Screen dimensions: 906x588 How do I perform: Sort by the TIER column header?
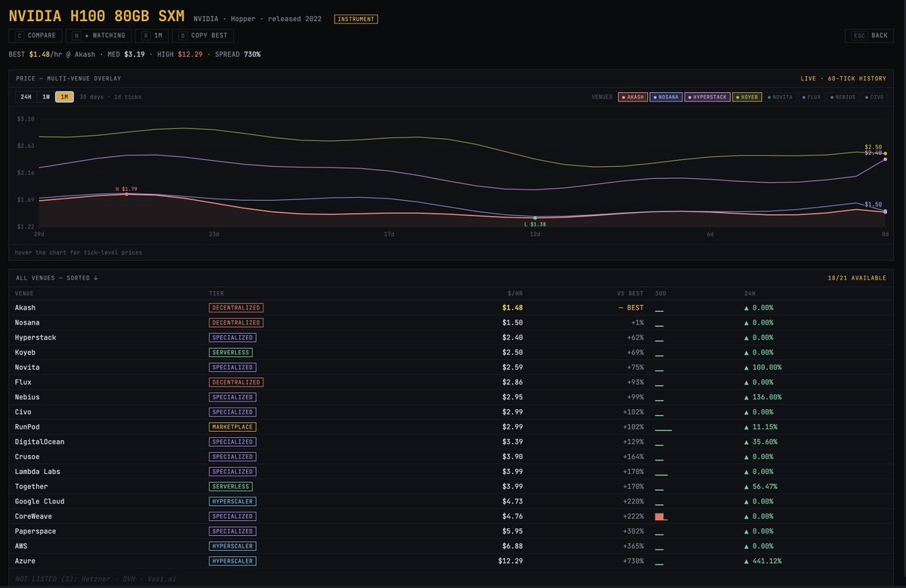point(217,293)
